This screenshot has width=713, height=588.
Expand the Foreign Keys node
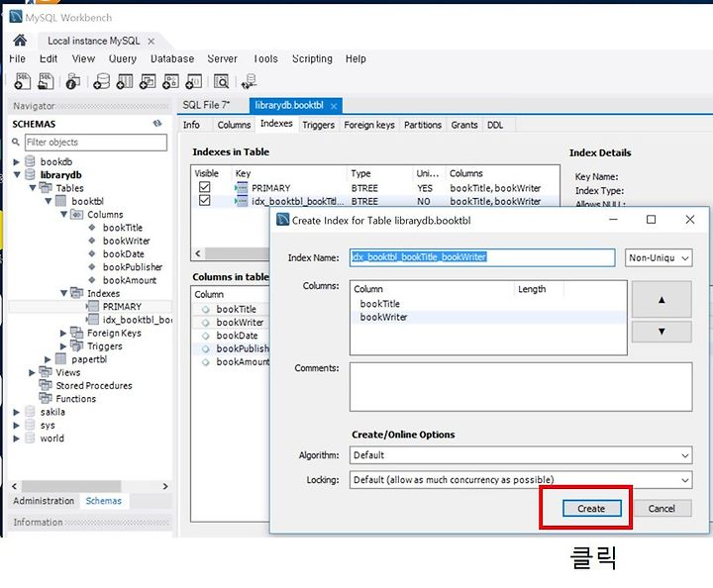pos(63,333)
